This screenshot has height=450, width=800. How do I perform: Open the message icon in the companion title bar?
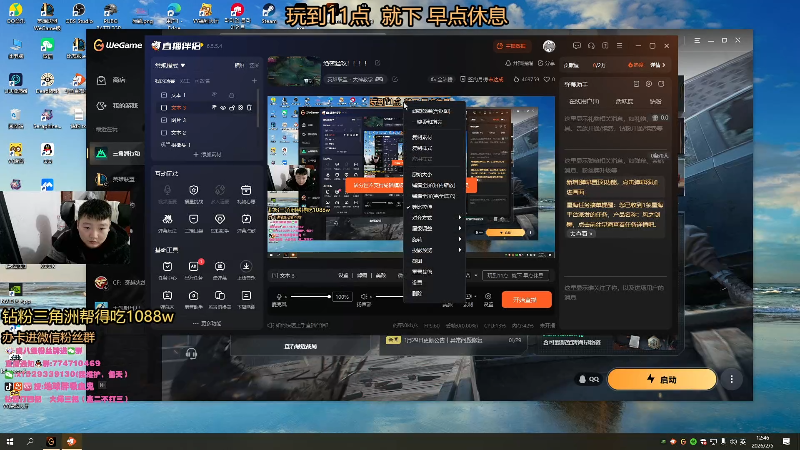[x=577, y=45]
